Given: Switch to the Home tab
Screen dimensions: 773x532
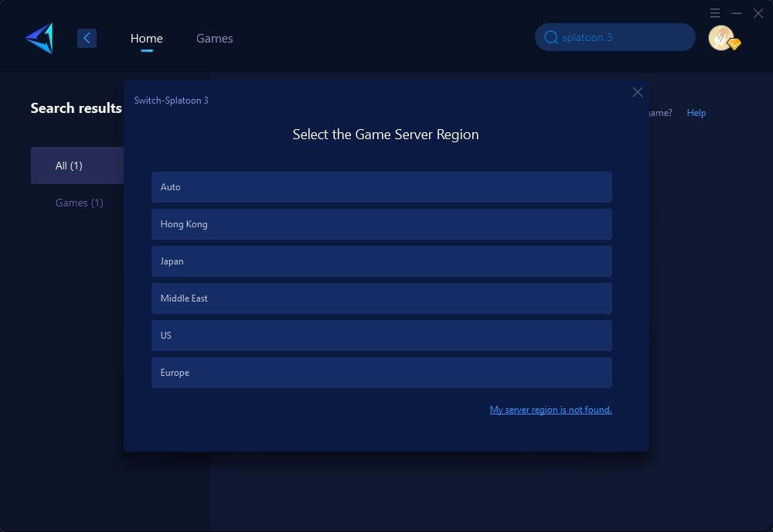Looking at the screenshot, I should pos(146,39).
